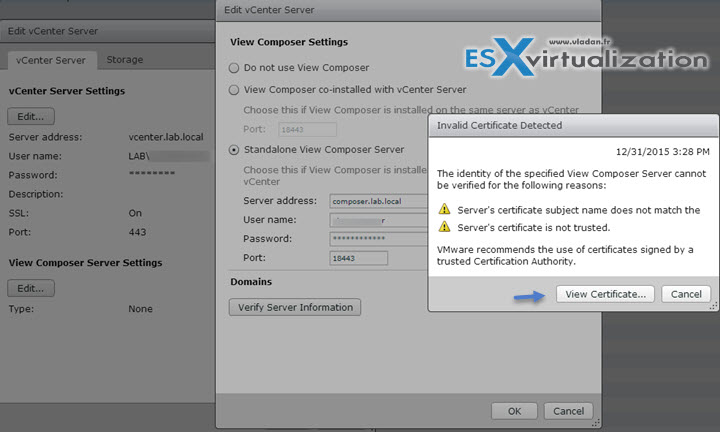Viewport: 720px width, 432px height.
Task: Focus the standalone Port field showing 18443
Action: point(358,258)
